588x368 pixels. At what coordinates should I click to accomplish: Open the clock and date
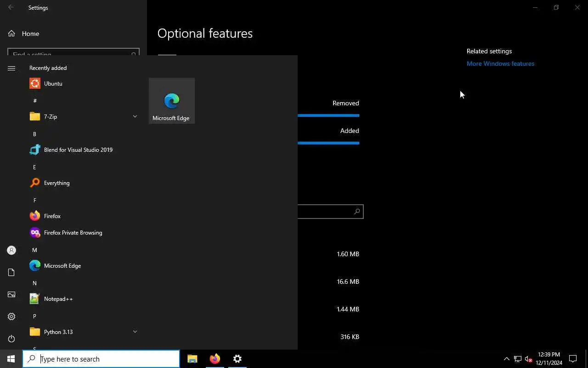point(549,359)
